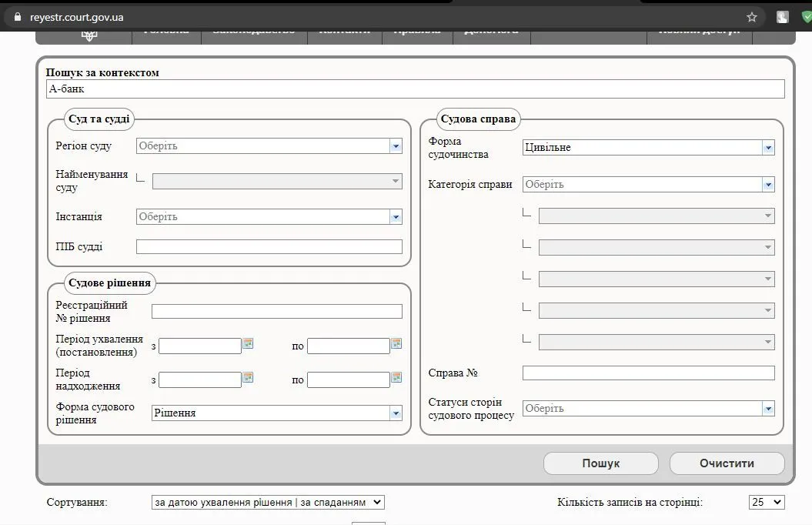Open calendar for 'Період надходження' start date

coord(248,377)
